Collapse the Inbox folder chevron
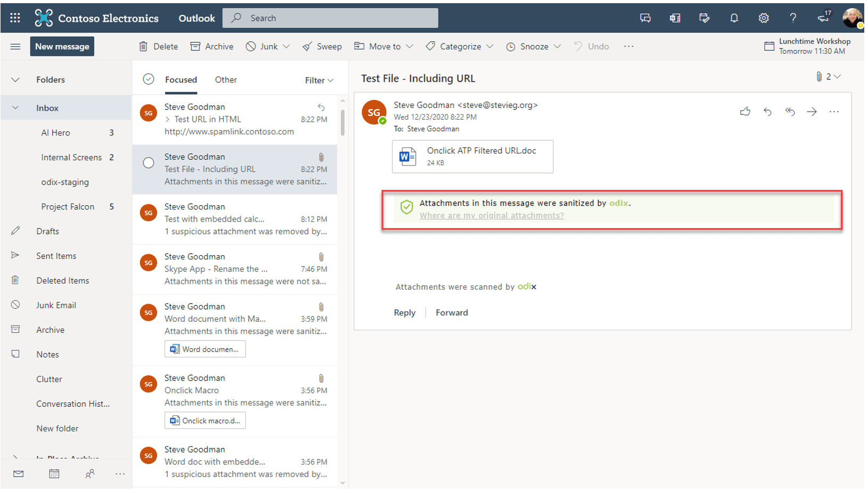This screenshot has width=868, height=494. [x=15, y=108]
